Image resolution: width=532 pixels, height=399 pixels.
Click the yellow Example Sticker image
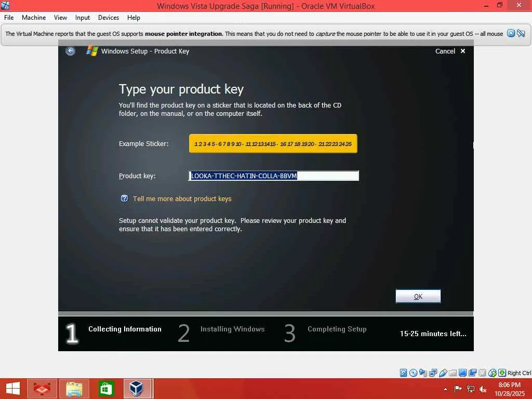[273, 143]
